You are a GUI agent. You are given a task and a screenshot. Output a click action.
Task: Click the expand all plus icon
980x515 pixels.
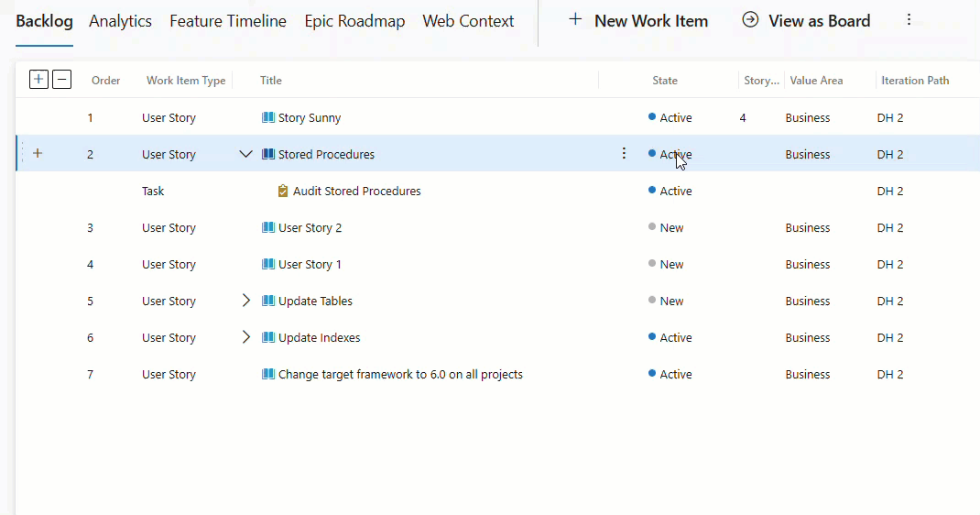click(x=38, y=80)
